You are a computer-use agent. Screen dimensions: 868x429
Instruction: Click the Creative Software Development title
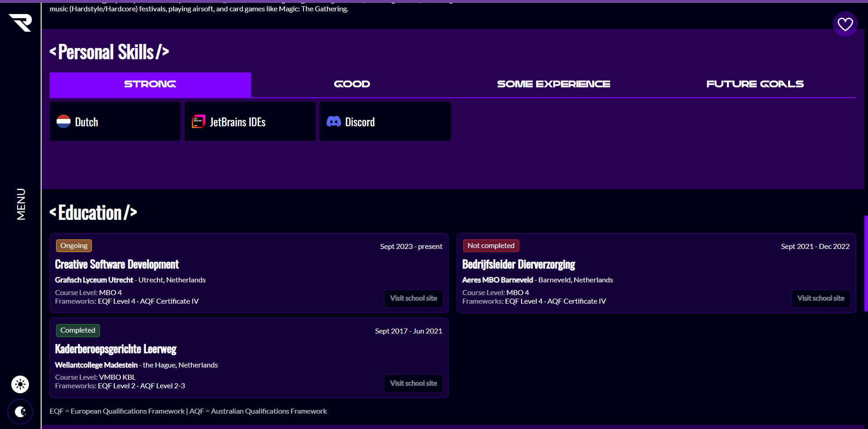(x=117, y=264)
